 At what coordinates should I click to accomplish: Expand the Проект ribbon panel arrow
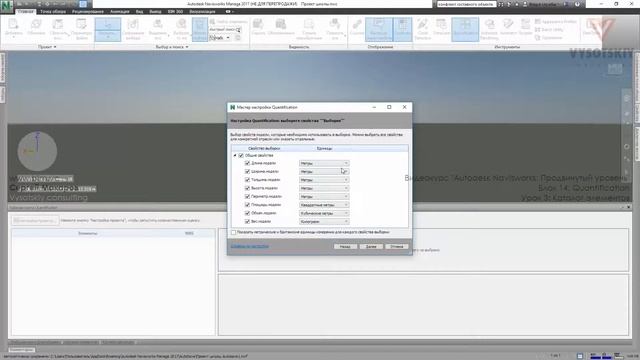pyautogui.click(x=55, y=47)
